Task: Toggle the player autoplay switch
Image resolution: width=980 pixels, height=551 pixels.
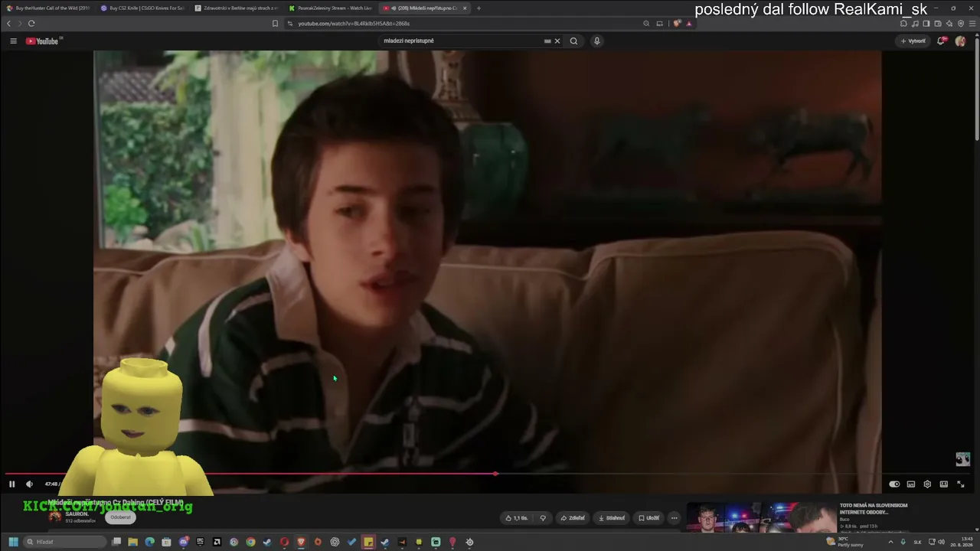Action: (x=894, y=484)
